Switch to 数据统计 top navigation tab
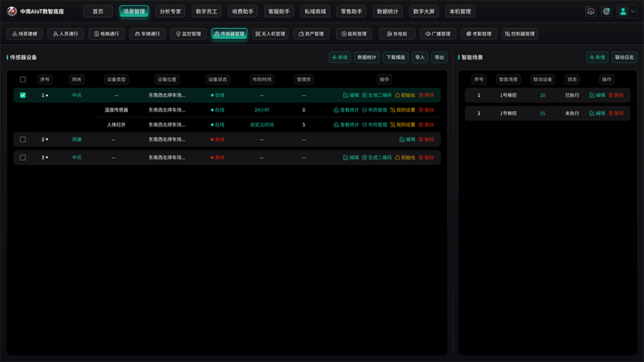 (x=387, y=11)
